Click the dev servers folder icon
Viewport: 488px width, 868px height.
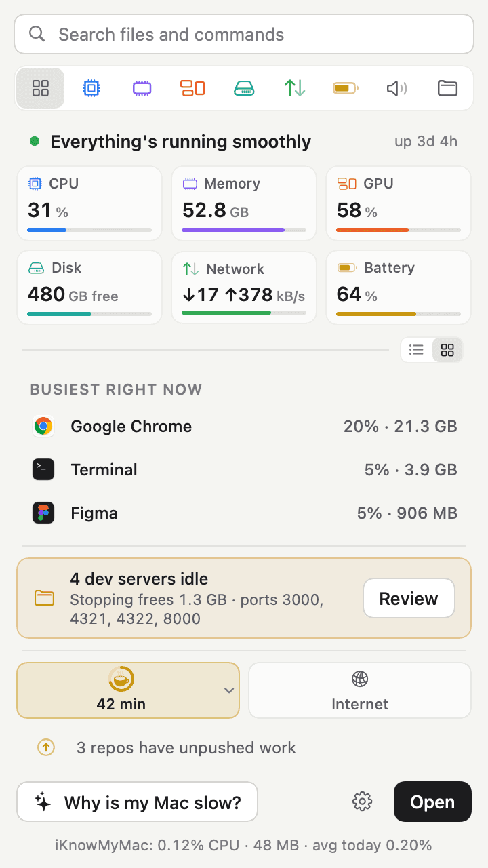click(x=44, y=598)
